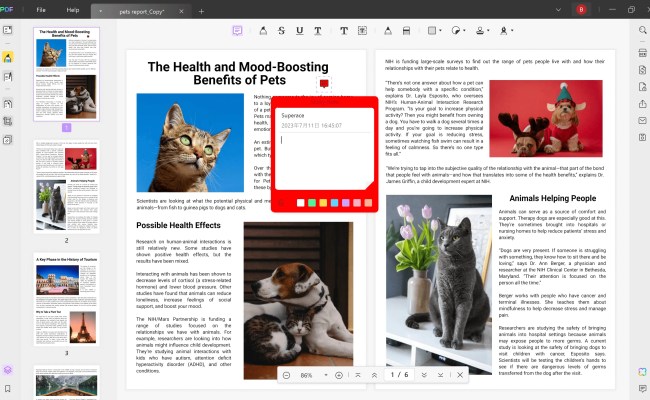Screen dimensions: 650x400
Task: Open Crop Pages tool in sidebar
Action: point(7,121)
